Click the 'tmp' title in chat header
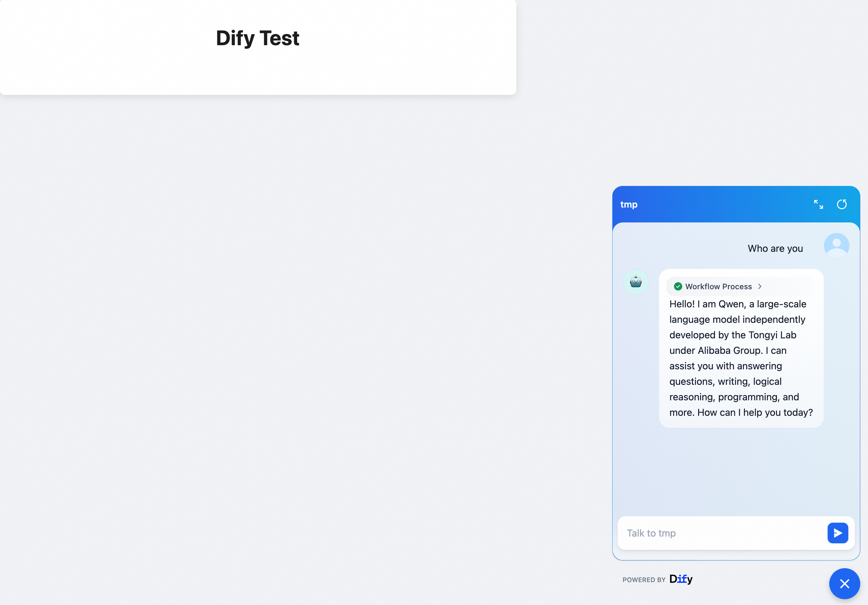 [629, 204]
